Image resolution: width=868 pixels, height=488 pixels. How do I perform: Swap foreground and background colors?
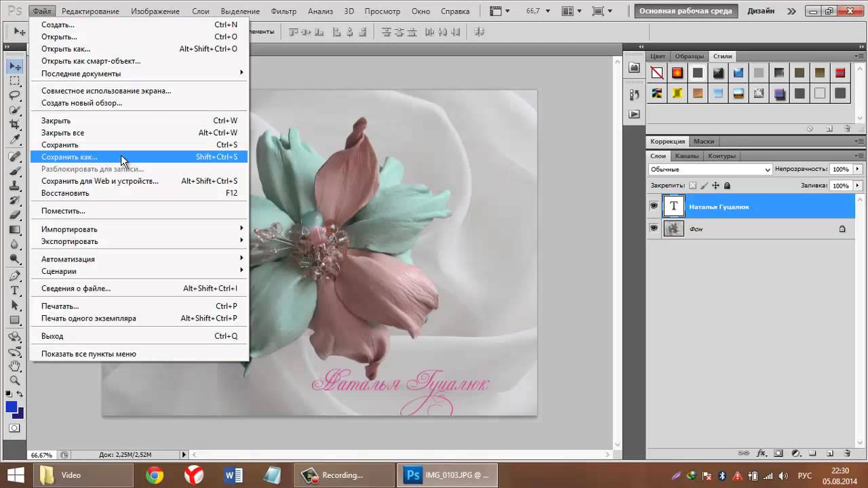point(20,394)
